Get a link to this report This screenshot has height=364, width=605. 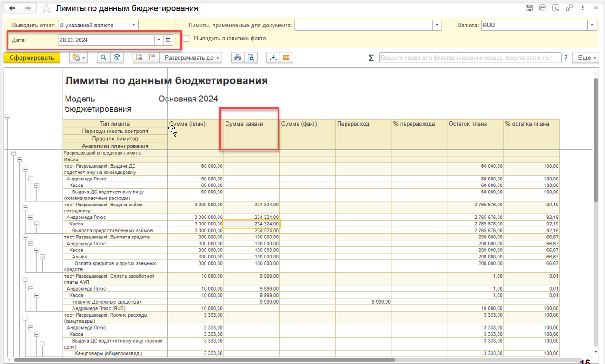(568, 8)
